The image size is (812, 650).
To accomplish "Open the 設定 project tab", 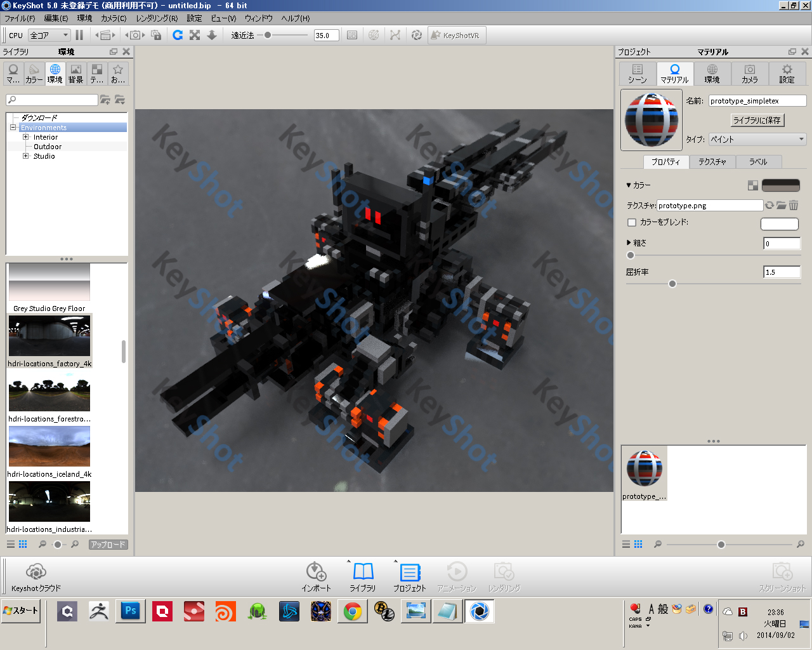I will coord(787,74).
